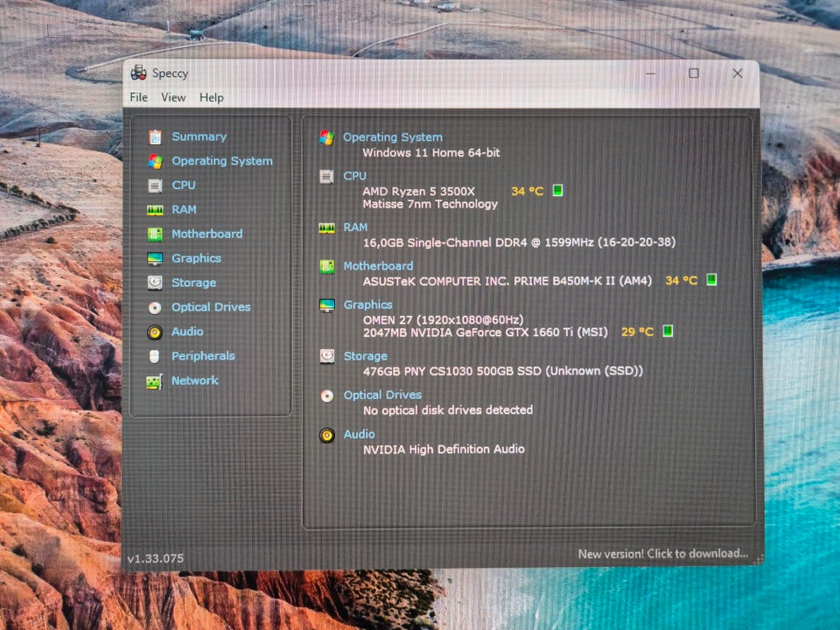Image resolution: width=840 pixels, height=630 pixels.
Task: Click the Motherboard icon in sidebar
Action: [x=155, y=234]
